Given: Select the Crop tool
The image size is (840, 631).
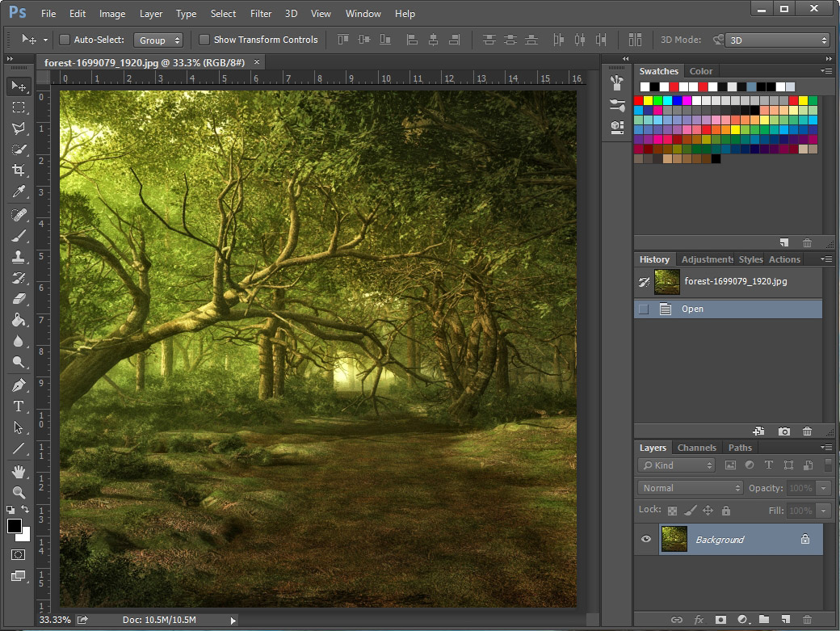Looking at the screenshot, I should pos(19,170).
